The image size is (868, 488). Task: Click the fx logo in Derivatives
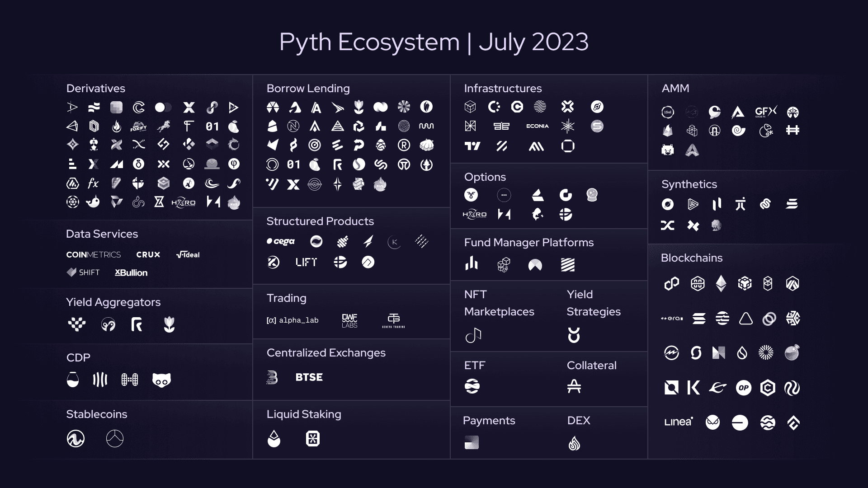(x=93, y=183)
